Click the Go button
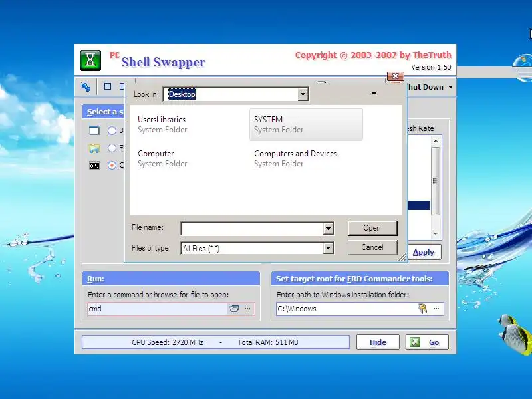Viewport: 532px width, 399px height. coord(427,342)
